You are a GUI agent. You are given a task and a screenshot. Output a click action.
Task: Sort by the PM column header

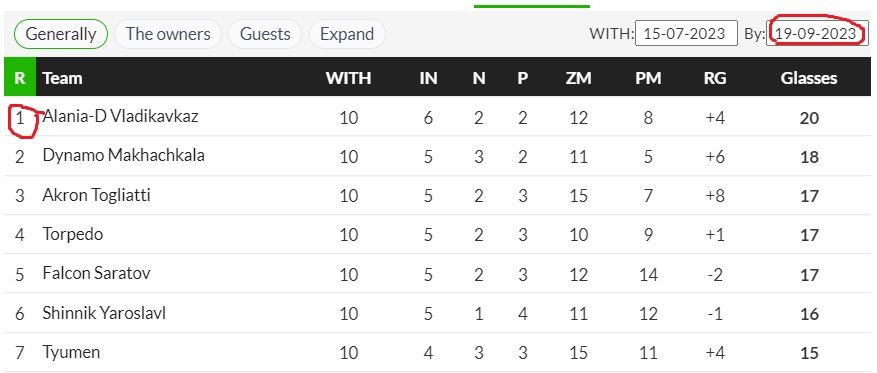[x=648, y=78]
